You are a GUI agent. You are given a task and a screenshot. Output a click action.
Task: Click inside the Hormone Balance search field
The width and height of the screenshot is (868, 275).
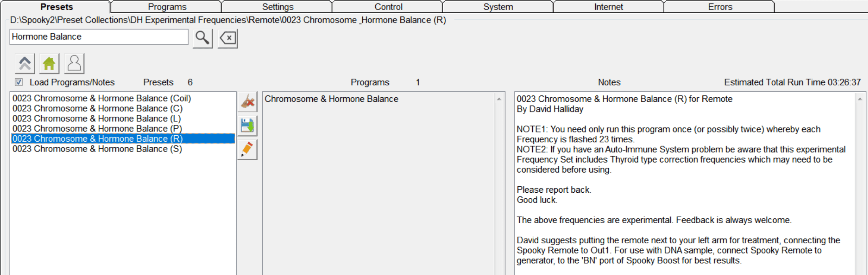click(99, 37)
